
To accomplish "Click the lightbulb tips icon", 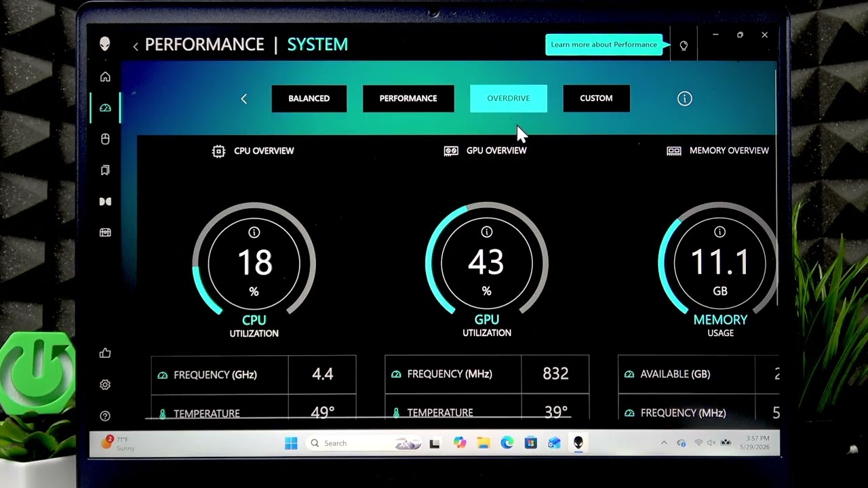I will pyautogui.click(x=684, y=45).
